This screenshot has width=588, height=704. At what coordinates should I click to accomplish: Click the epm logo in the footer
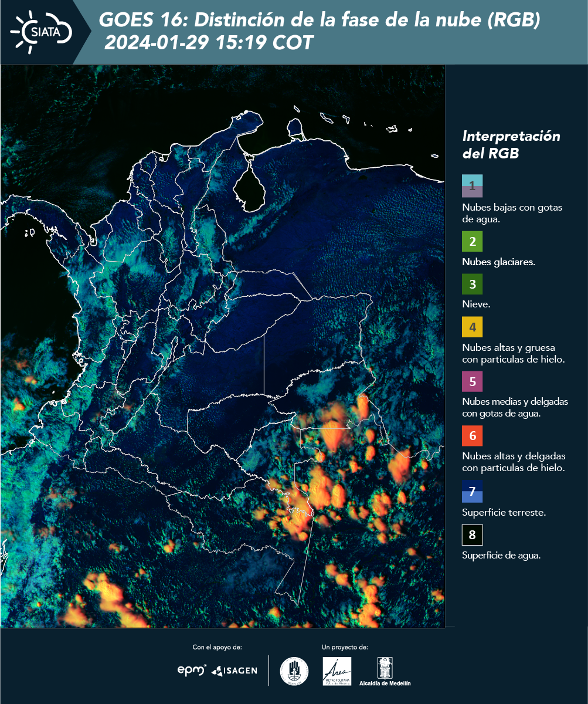[x=192, y=669]
